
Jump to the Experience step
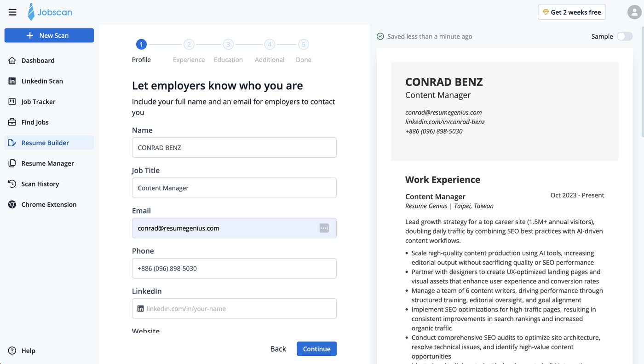[x=189, y=44]
